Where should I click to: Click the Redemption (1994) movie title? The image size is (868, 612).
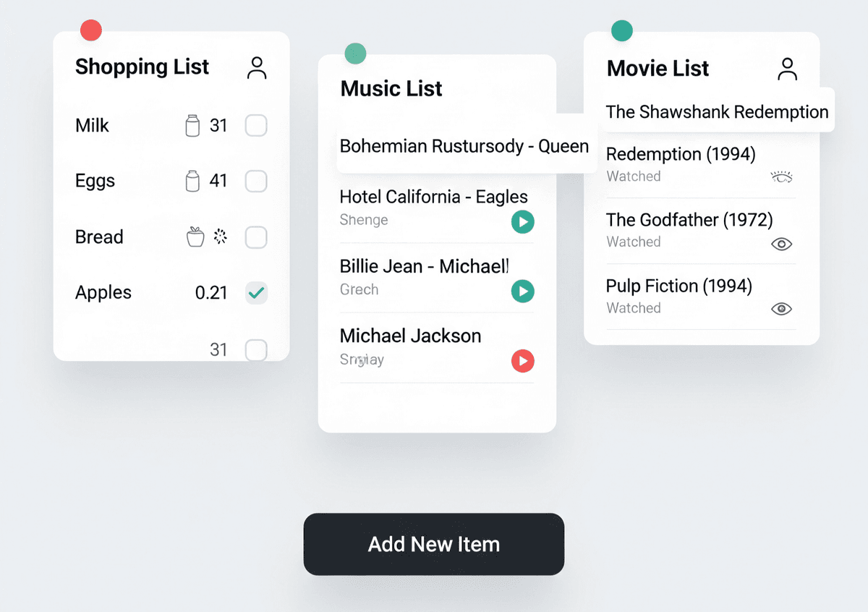pos(681,154)
